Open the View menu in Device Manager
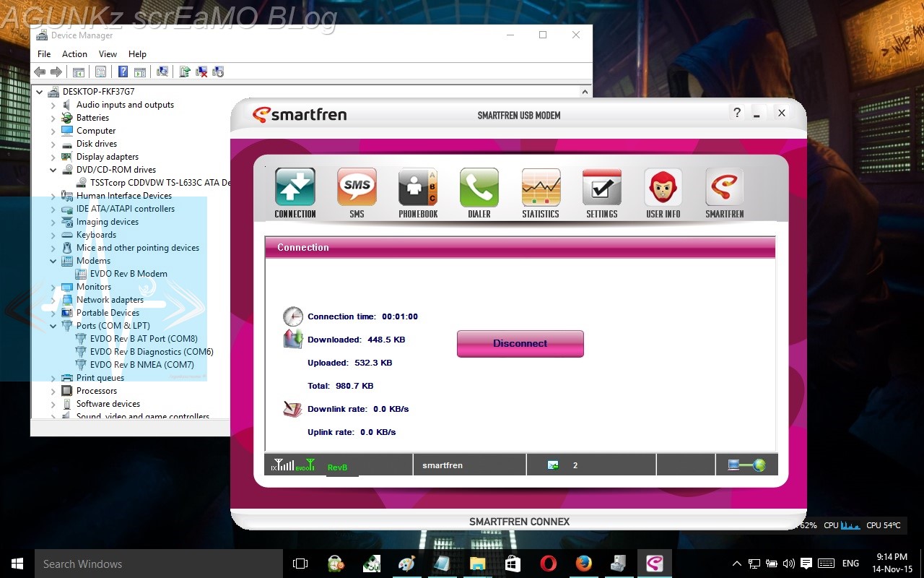924x578 pixels. pyautogui.click(x=108, y=54)
